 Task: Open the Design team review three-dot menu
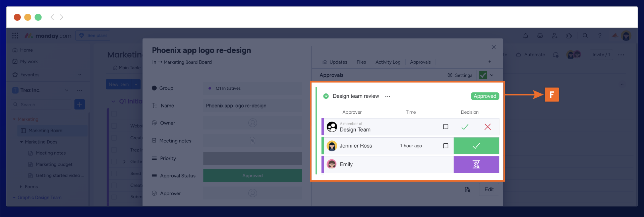(388, 96)
